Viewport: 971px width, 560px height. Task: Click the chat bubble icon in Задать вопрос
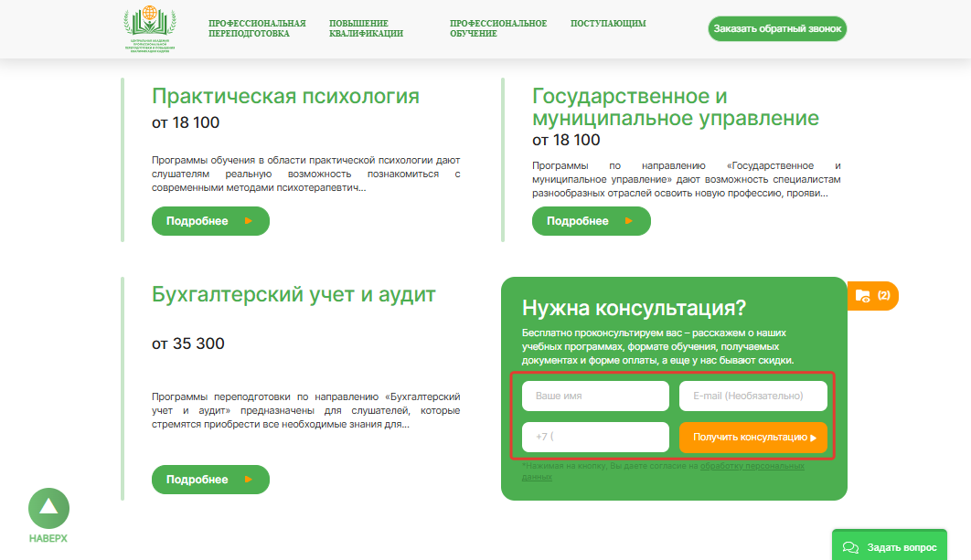tap(851, 547)
